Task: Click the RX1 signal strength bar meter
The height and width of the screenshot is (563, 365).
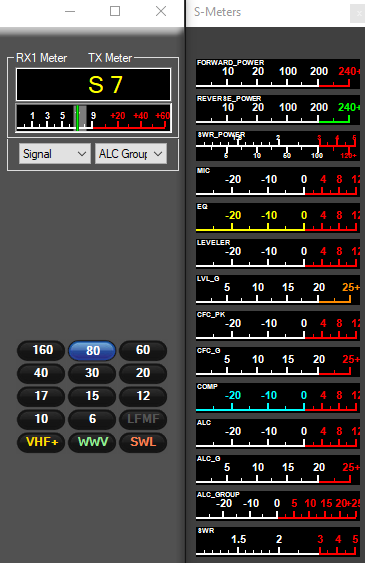Action: (x=93, y=118)
